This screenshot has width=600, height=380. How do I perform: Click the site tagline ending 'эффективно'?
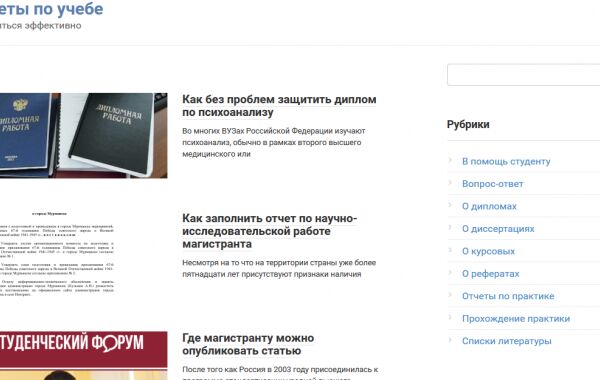coord(41,26)
